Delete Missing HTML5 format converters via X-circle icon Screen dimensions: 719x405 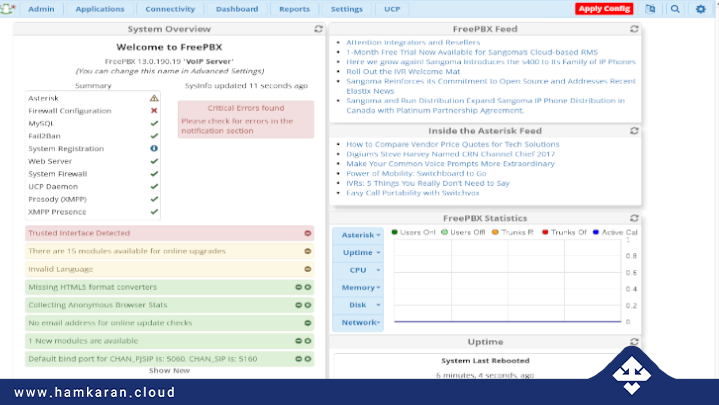(x=308, y=287)
